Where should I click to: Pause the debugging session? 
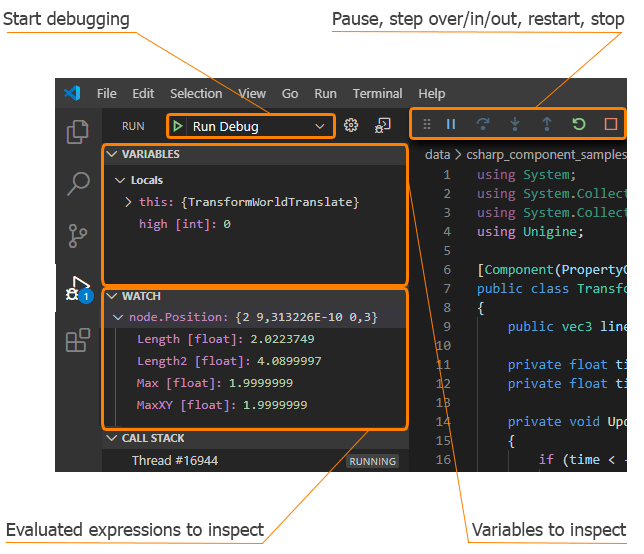click(451, 125)
